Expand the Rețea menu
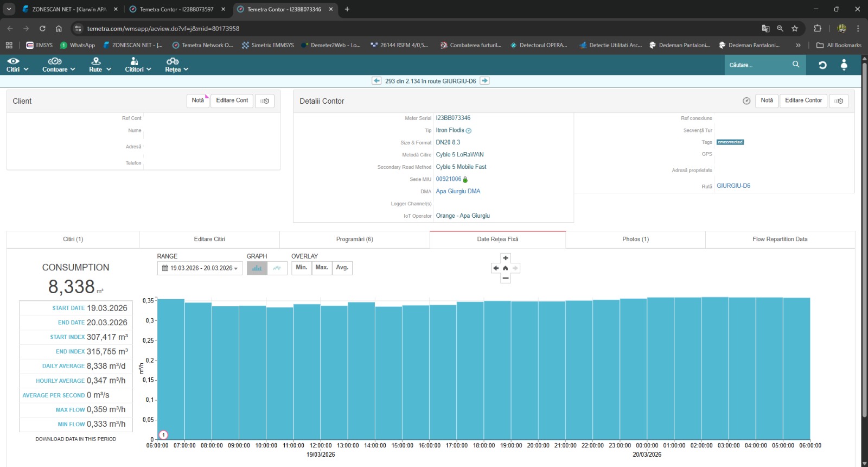This screenshot has width=868, height=467. pos(176,65)
